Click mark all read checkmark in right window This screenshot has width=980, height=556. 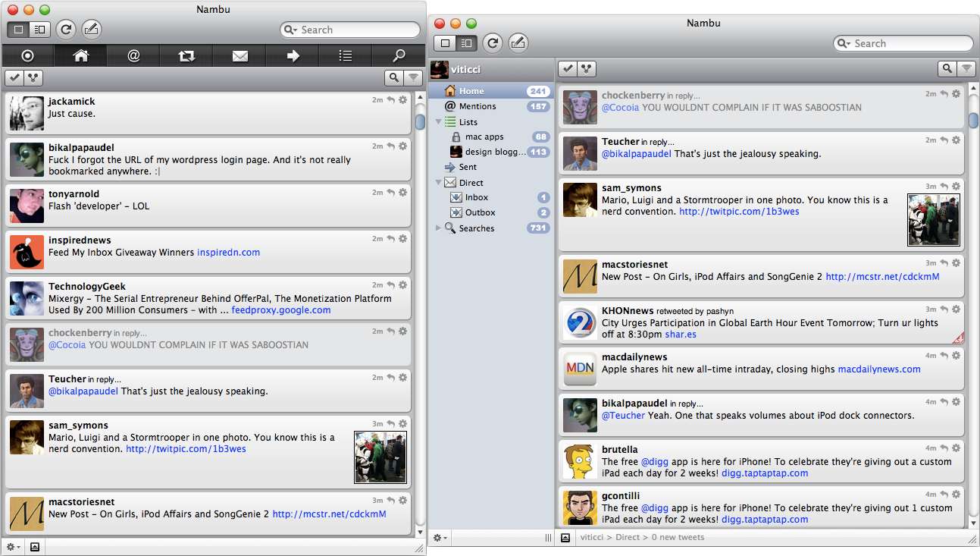pos(568,69)
